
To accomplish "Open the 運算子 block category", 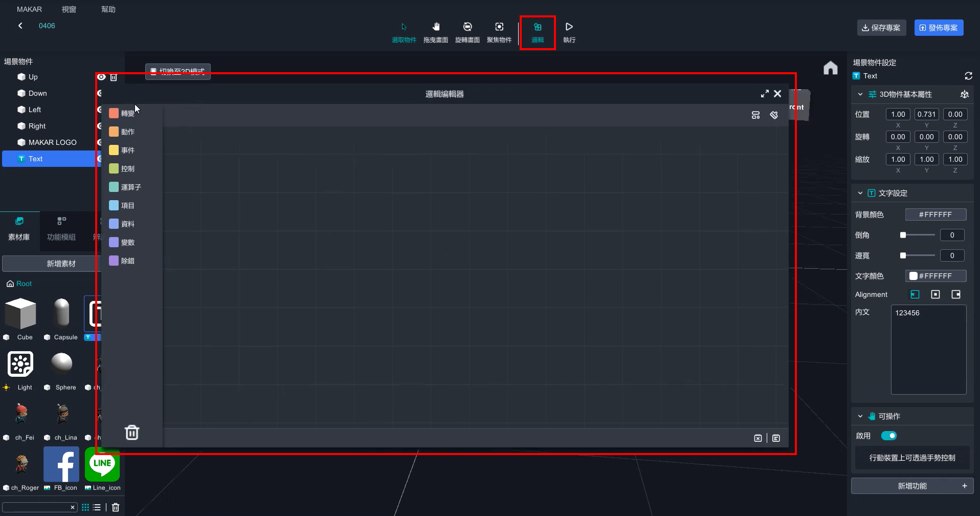I will tap(125, 187).
